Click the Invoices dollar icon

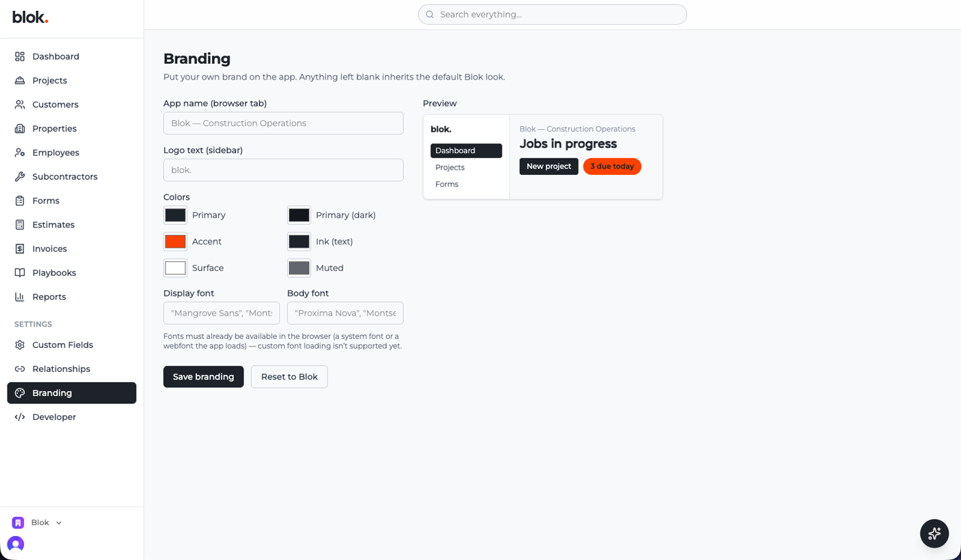[x=20, y=248]
